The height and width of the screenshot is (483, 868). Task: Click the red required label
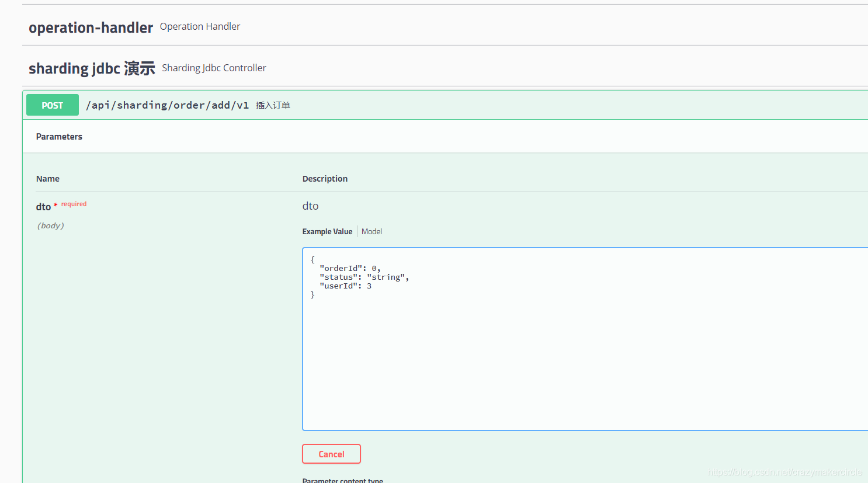[74, 204]
